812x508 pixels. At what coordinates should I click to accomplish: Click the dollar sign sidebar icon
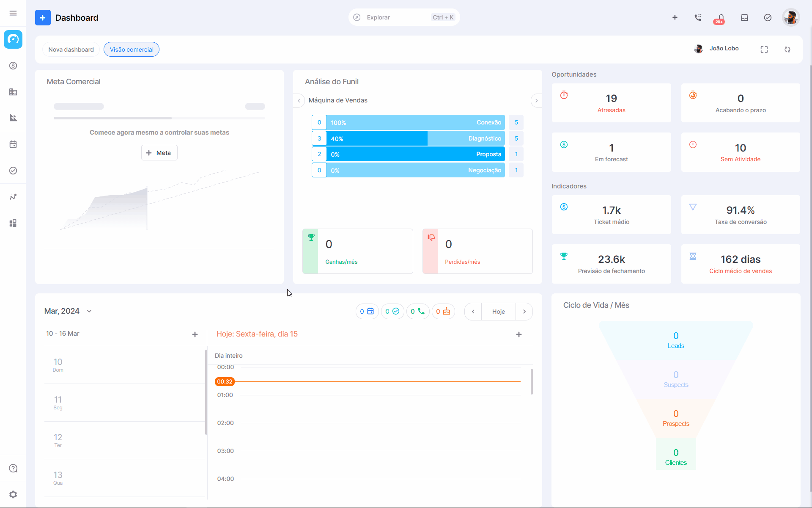[13, 66]
